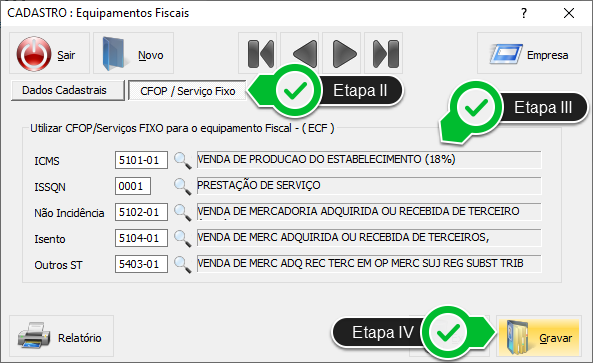Jump to the last record
The width and height of the screenshot is (593, 363).
(x=385, y=53)
